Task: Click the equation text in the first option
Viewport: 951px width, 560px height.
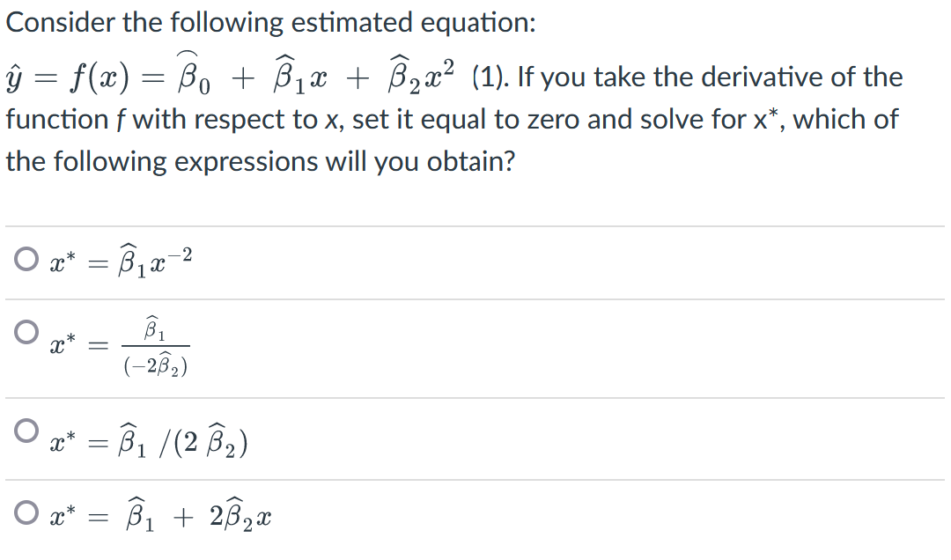Action: pos(119,260)
